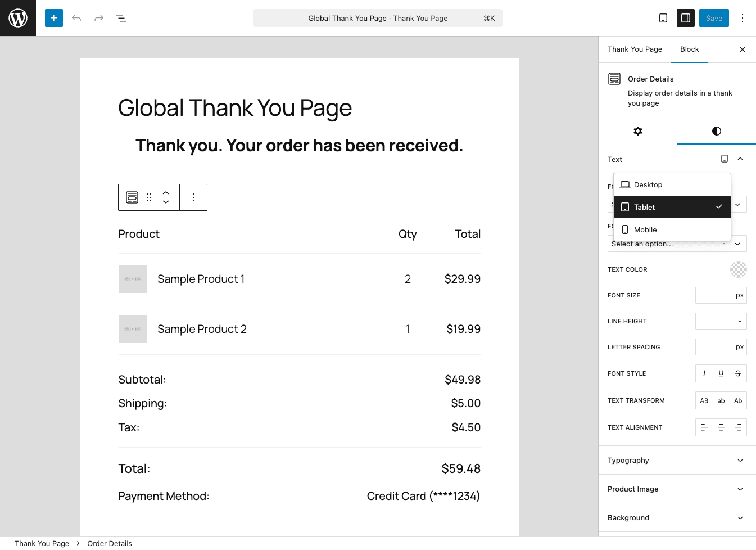Screen dimensions: 756x550
Task: Open the Text Color swatch
Action: point(738,269)
